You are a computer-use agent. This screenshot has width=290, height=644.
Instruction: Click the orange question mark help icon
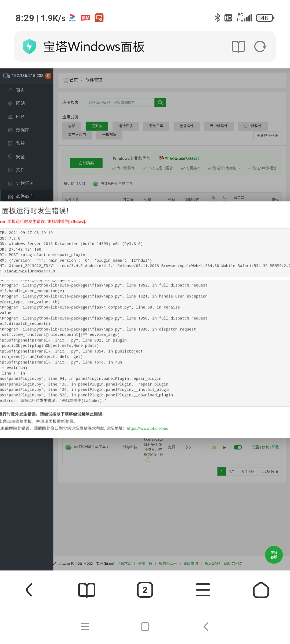point(148,460)
